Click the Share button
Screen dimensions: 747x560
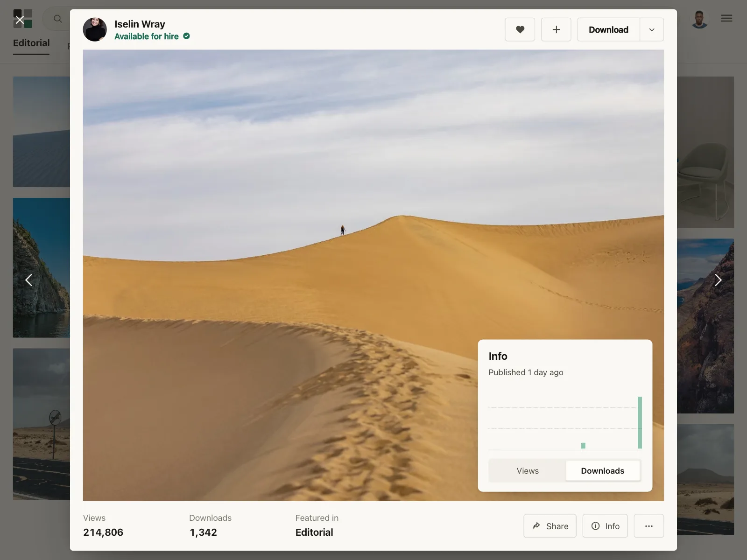tap(550, 526)
